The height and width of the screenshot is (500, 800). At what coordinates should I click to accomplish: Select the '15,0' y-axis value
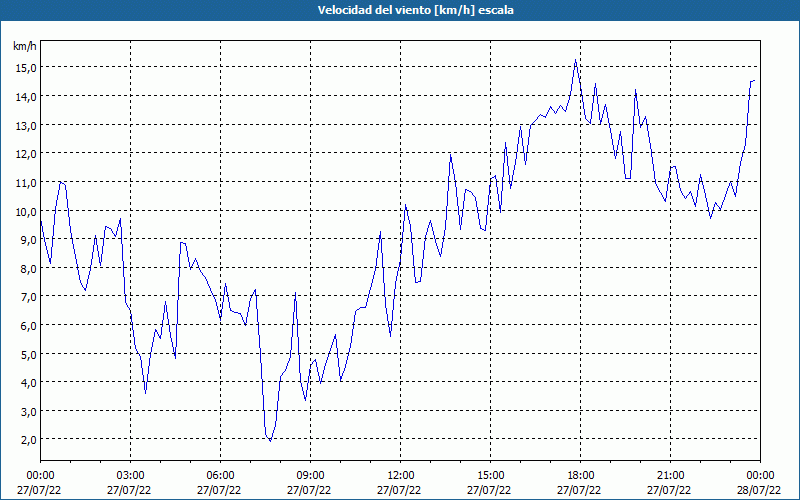click(x=26, y=67)
